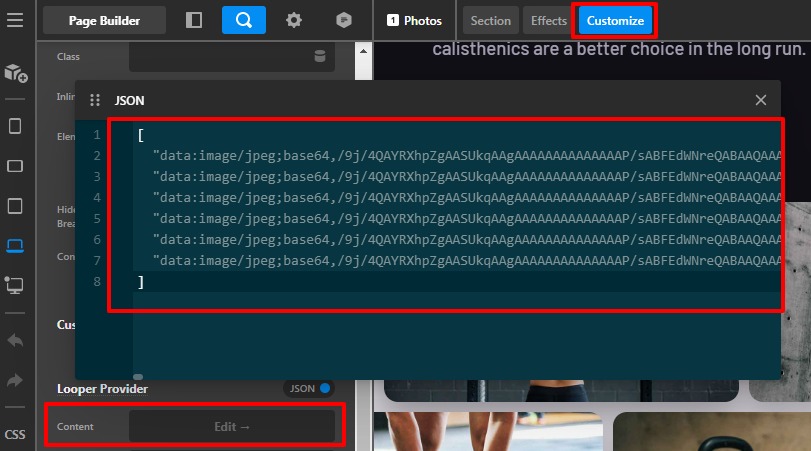Select the desktop monitor breakpoint icon
Image resolution: width=811 pixels, height=451 pixels.
15,286
